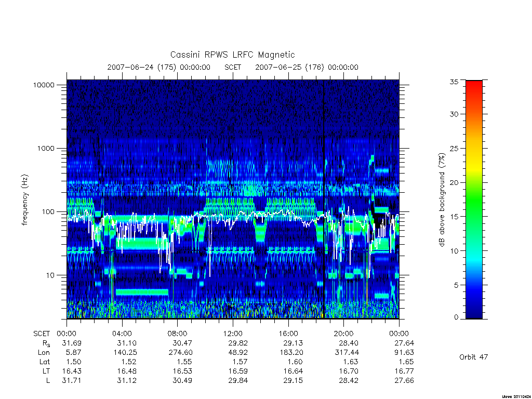
Task: Click the '10' frequency tick label
Action: tap(50, 275)
